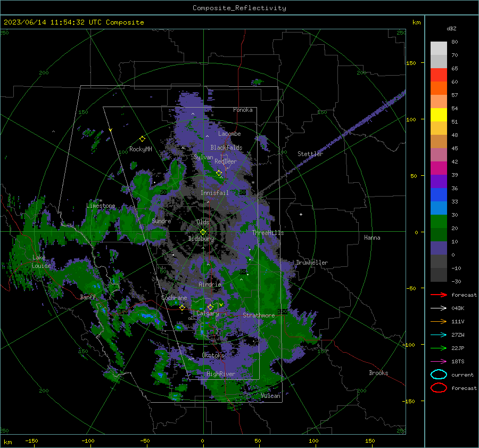Screen dimensions: 479x448
Task: Select the orange 60 dBZ color band
Action: click(439, 88)
